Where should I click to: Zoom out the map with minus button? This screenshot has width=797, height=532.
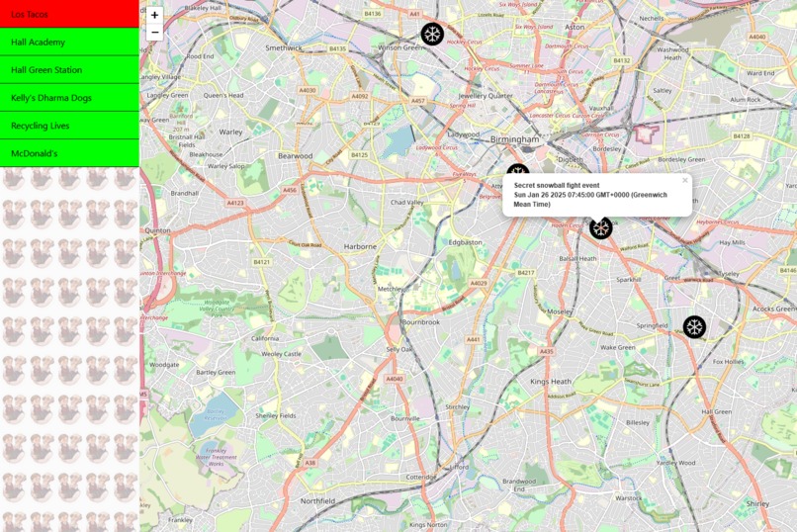click(154, 32)
